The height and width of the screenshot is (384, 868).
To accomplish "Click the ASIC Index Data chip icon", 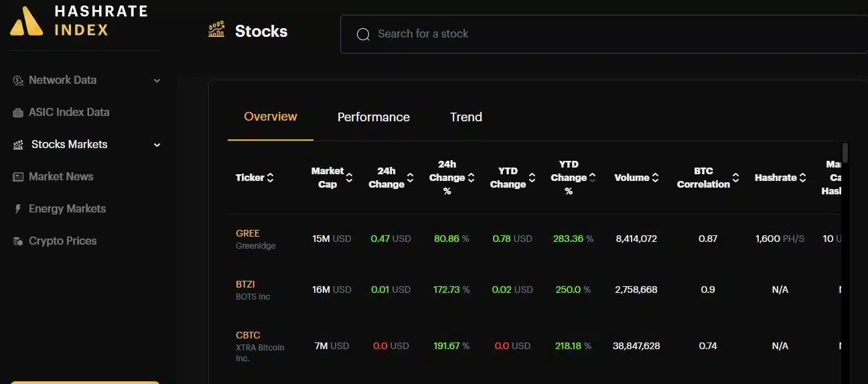I will [18, 113].
